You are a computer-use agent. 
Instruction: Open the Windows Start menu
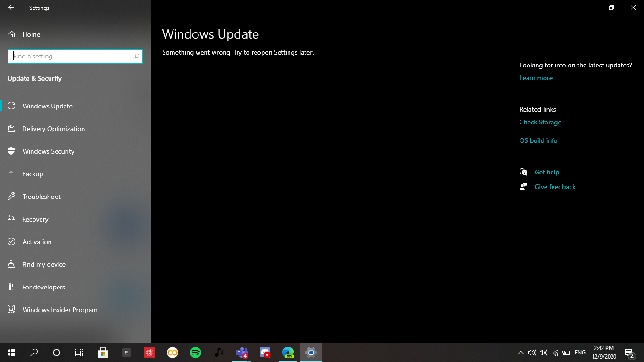11,353
